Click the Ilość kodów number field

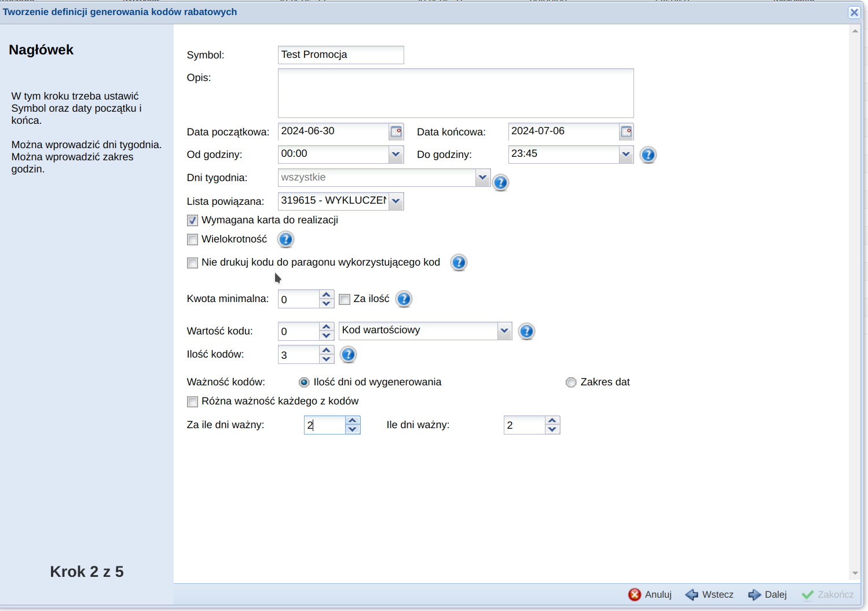pos(299,355)
